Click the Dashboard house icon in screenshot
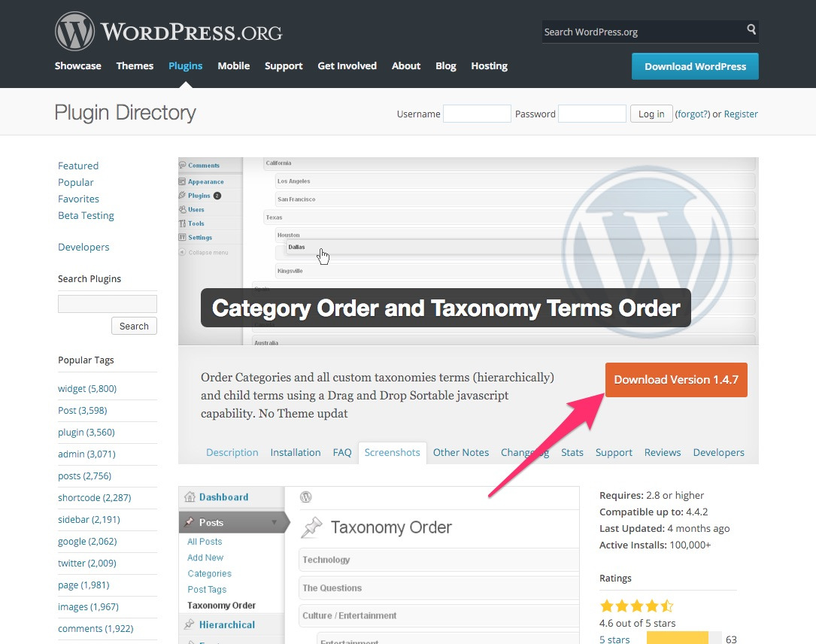This screenshot has width=816, height=644. (190, 497)
